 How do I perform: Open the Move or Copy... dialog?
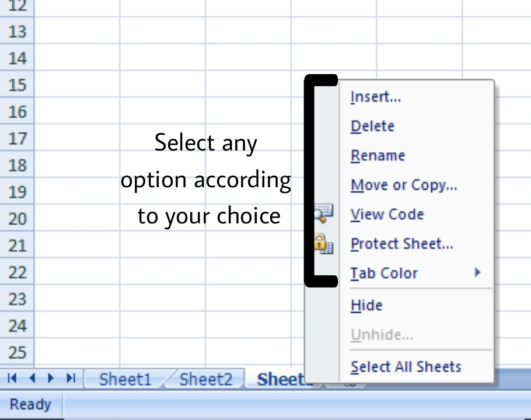(403, 185)
